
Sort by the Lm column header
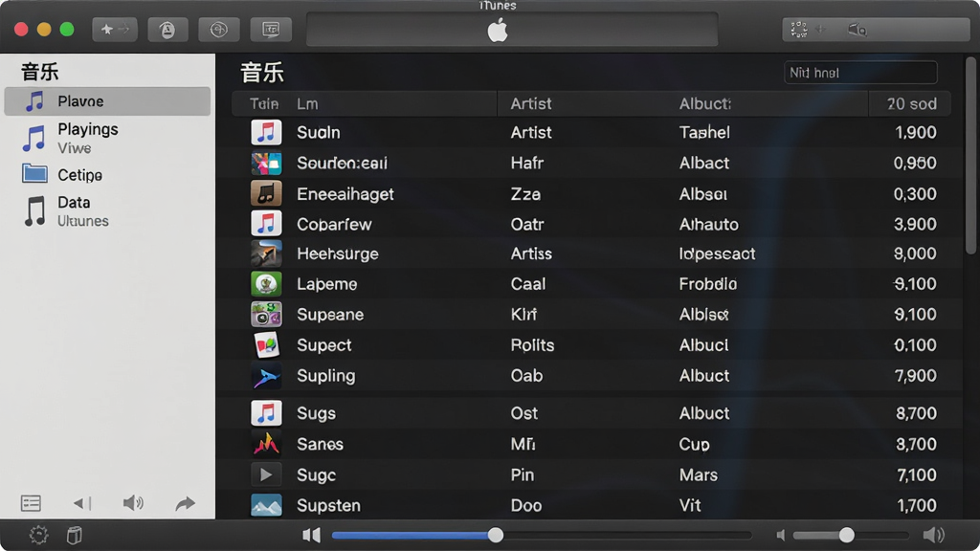tap(307, 103)
